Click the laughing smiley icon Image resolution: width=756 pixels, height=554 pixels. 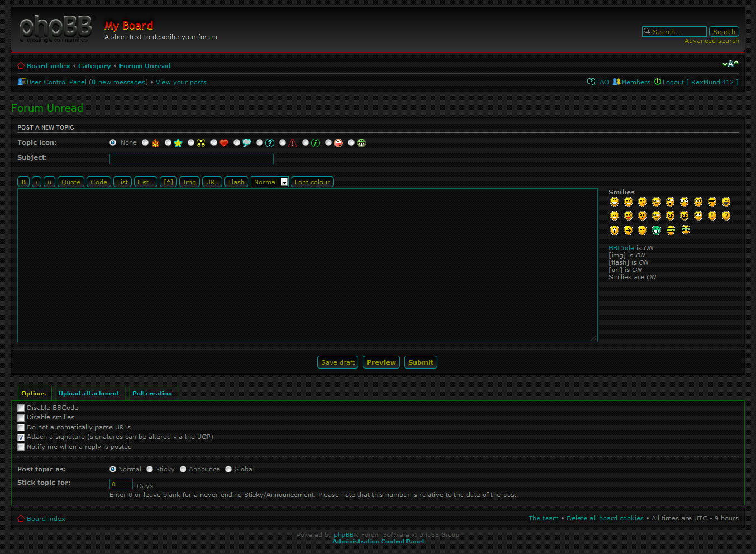tap(726, 202)
